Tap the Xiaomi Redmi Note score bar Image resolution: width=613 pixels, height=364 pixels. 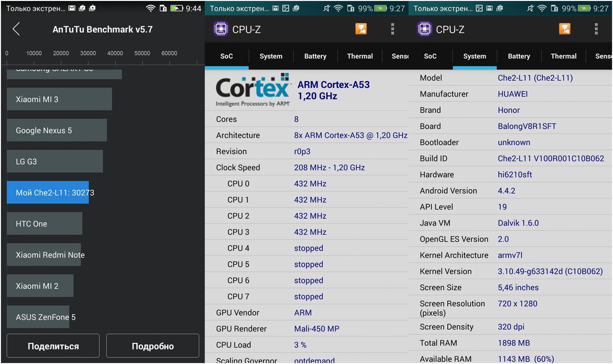point(43,255)
